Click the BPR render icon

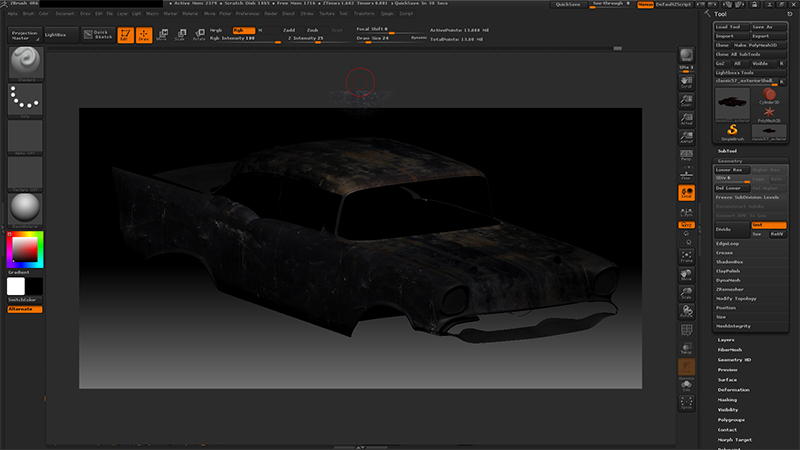[686, 56]
